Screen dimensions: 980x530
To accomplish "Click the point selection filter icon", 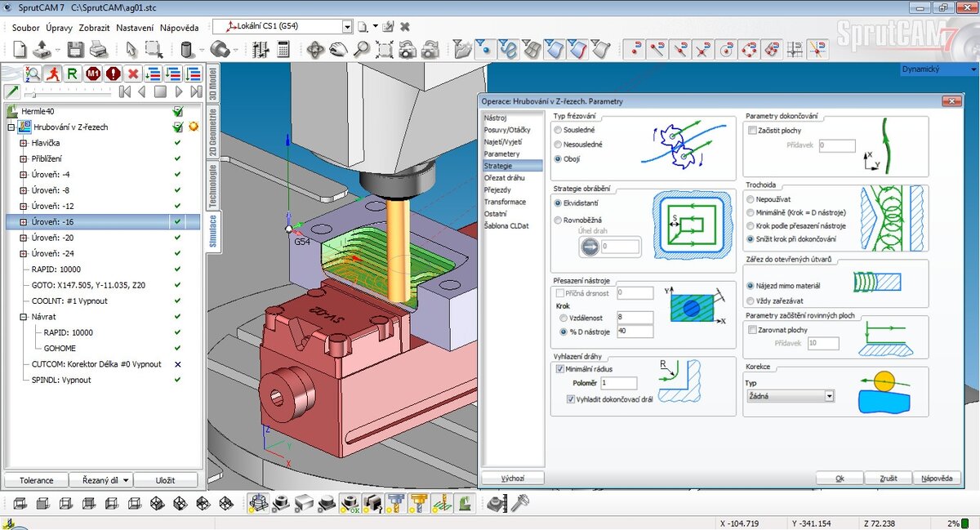I will (486, 50).
